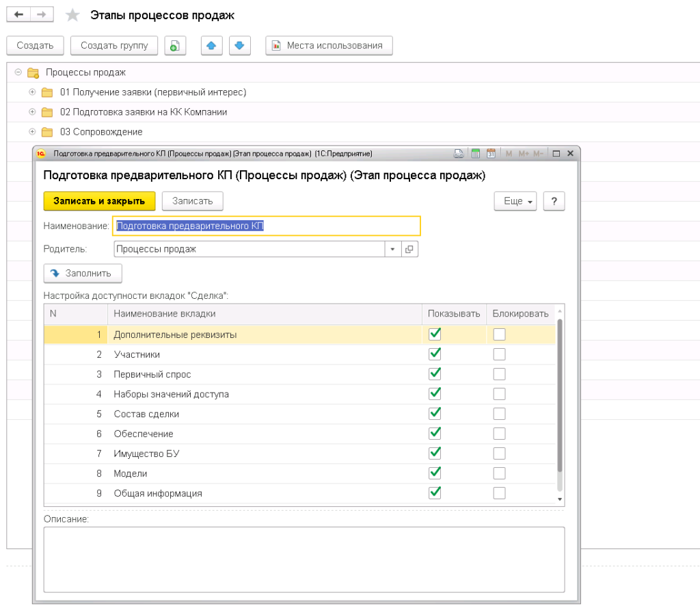Move item up with blue up arrow
700x608 pixels.
click(212, 46)
